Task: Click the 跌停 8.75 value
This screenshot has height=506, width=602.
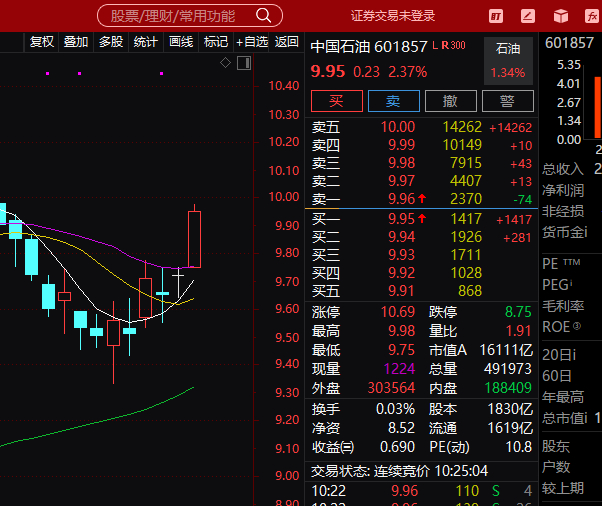Action: point(518,312)
